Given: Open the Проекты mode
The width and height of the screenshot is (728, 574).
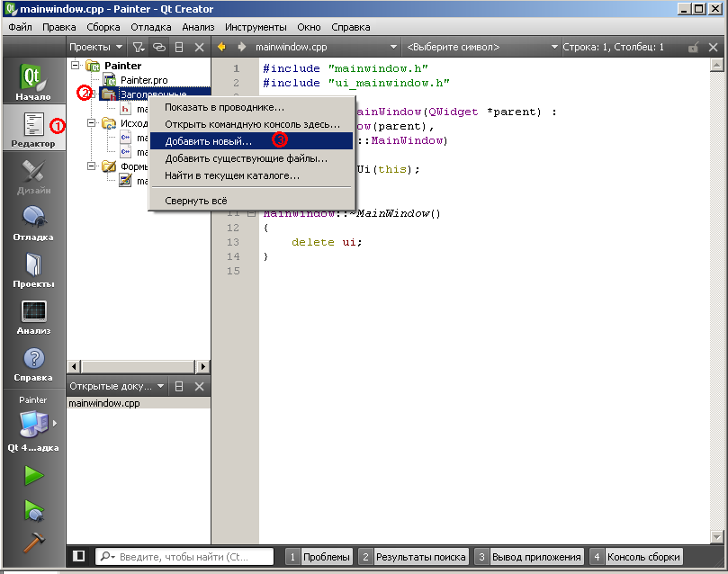Looking at the screenshot, I should (x=33, y=269).
